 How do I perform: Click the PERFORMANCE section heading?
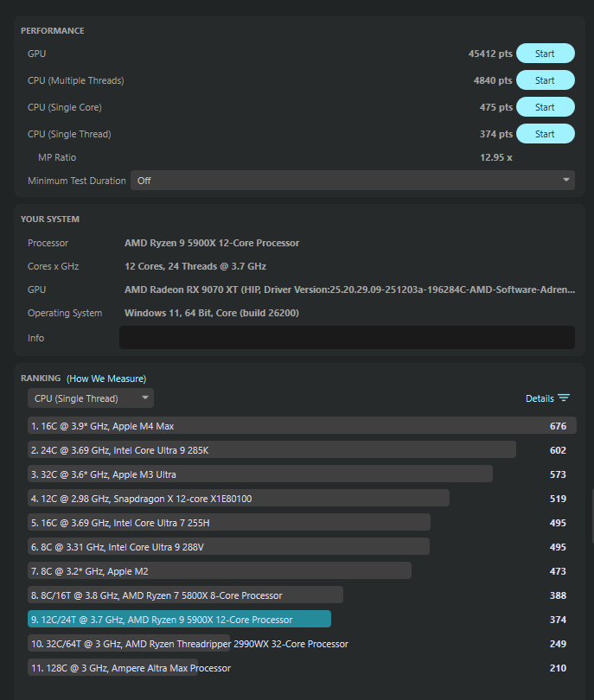52,31
